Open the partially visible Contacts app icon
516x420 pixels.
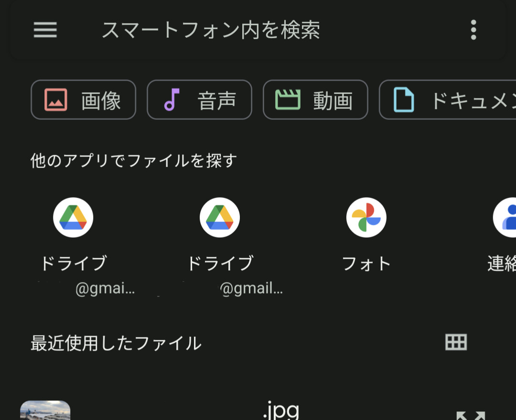coord(506,218)
